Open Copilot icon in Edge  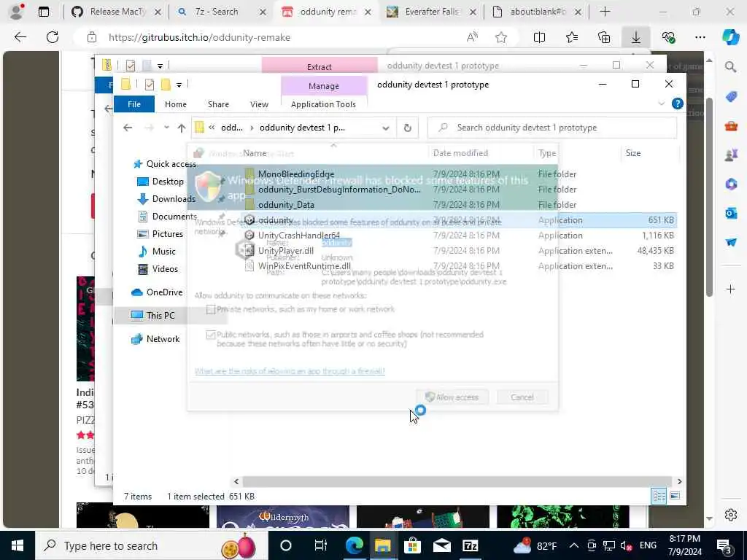(x=730, y=37)
